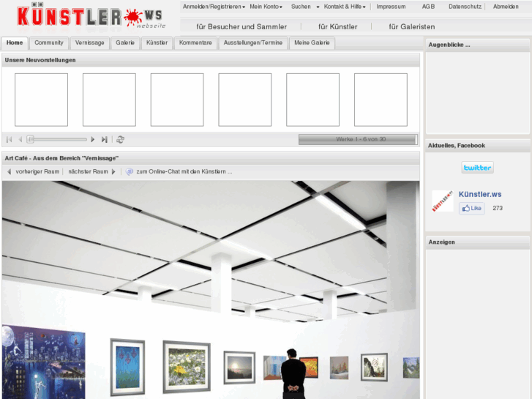This screenshot has width=532, height=399.
Task: Switch to the Galerie tab
Action: point(125,42)
